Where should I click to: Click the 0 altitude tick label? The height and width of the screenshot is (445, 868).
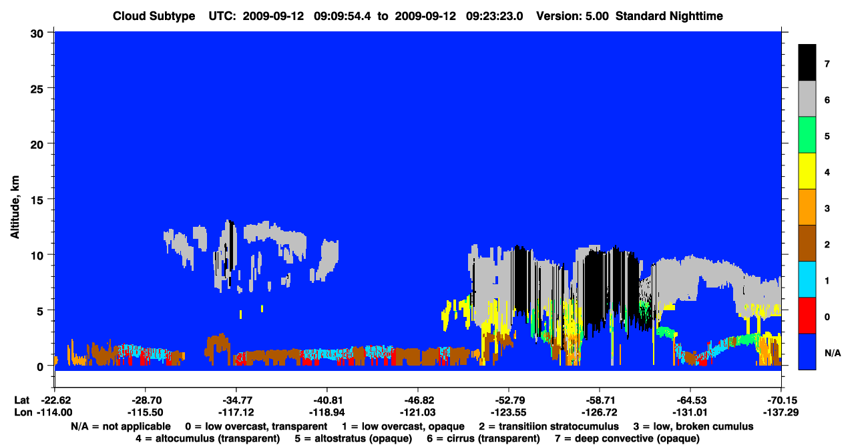[x=41, y=366]
